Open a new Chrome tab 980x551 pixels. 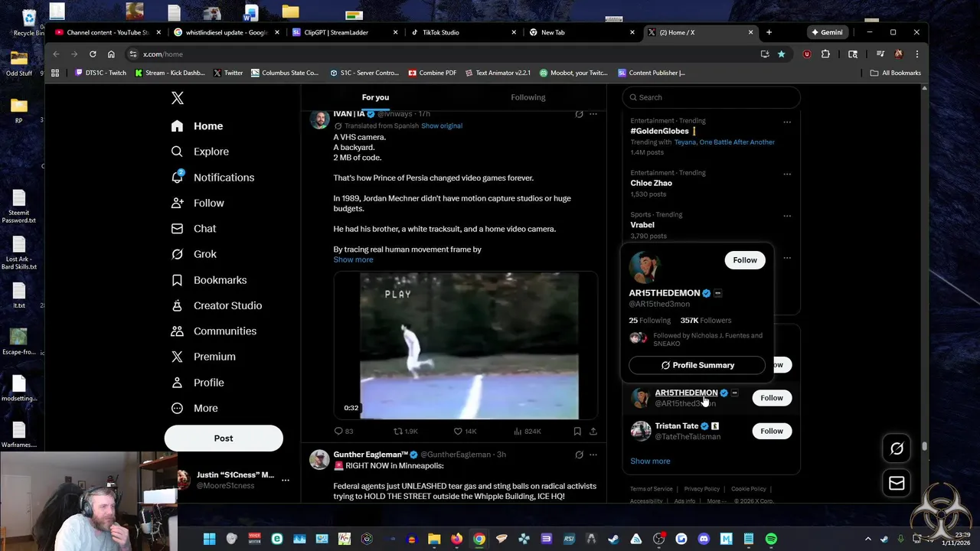tap(769, 32)
